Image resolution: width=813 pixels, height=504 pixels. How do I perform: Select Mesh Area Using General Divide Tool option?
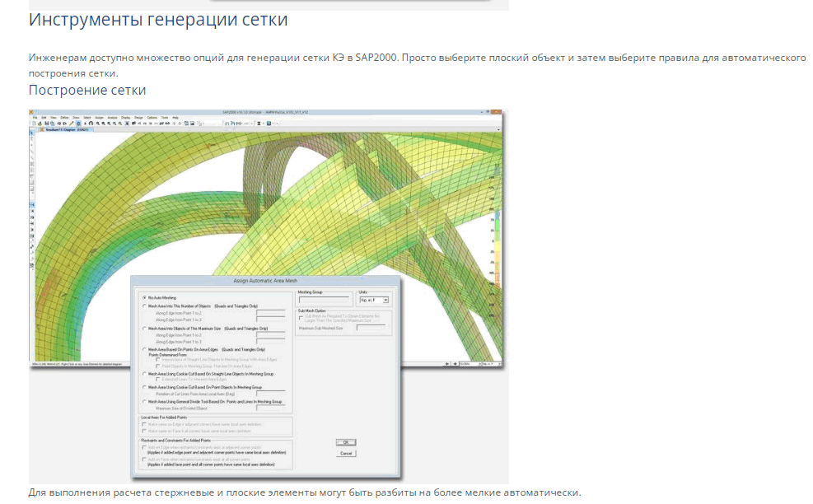click(x=145, y=401)
